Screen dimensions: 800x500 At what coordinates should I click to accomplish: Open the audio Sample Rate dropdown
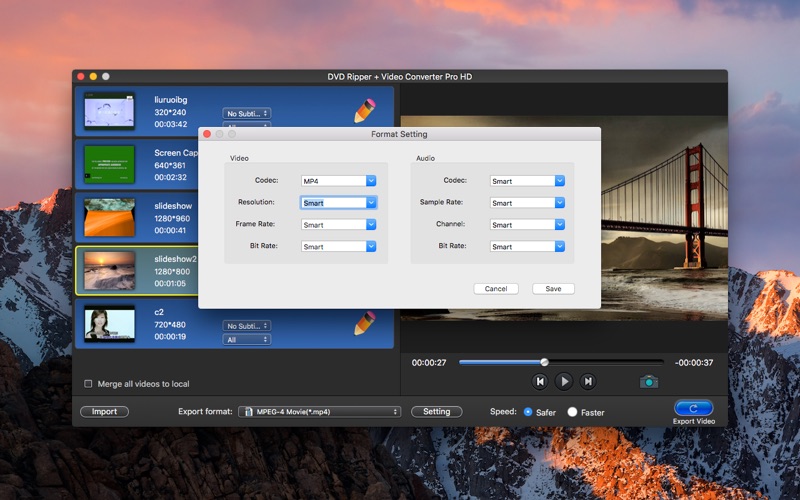[527, 203]
